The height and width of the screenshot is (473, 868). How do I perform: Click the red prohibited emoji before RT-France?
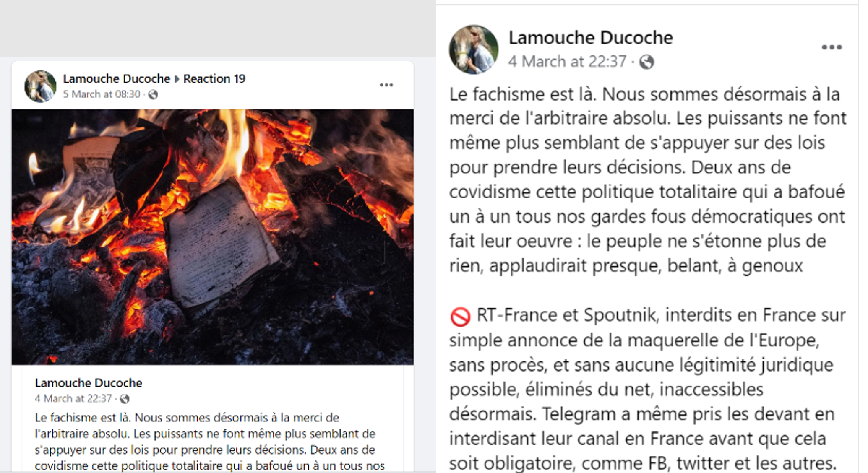point(460,317)
